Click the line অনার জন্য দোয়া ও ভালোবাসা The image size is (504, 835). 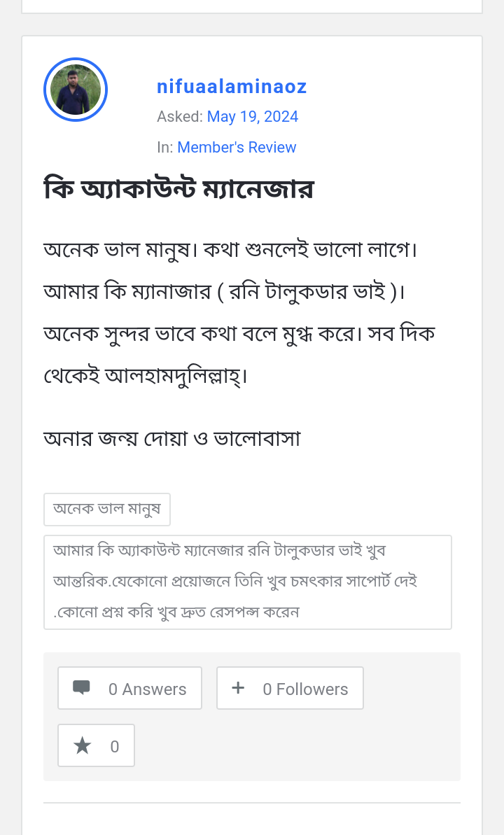point(172,439)
